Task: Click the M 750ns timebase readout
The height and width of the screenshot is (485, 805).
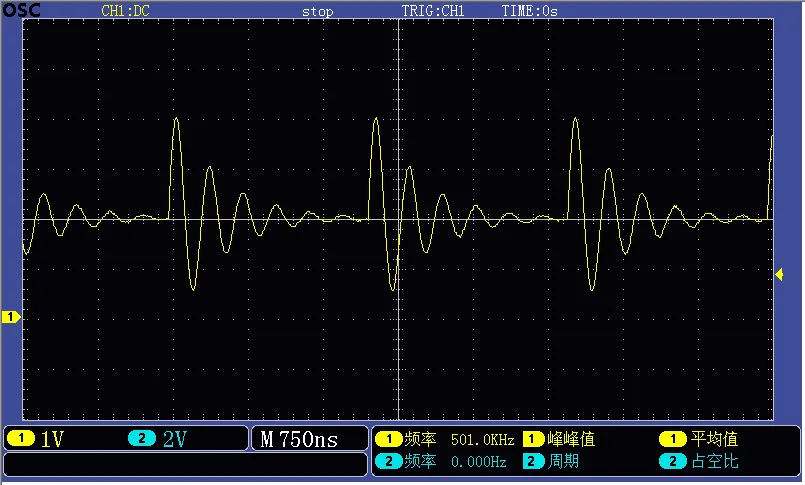Action: click(299, 439)
